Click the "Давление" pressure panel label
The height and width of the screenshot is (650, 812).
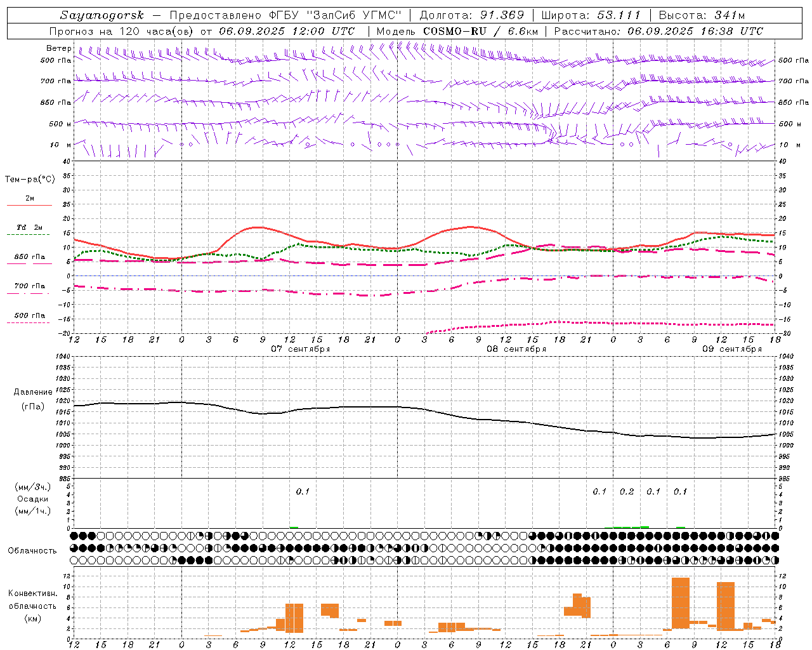[x=33, y=392]
